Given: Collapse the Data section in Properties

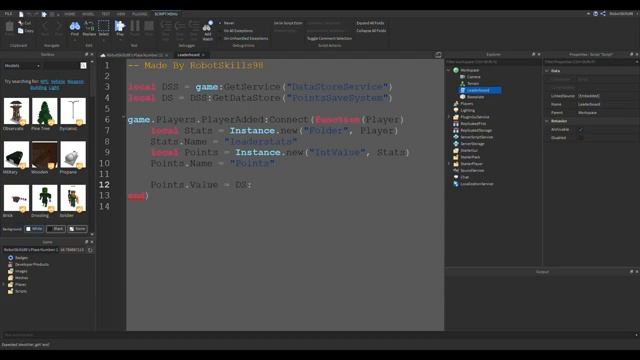Looking at the screenshot, I should [x=547, y=71].
